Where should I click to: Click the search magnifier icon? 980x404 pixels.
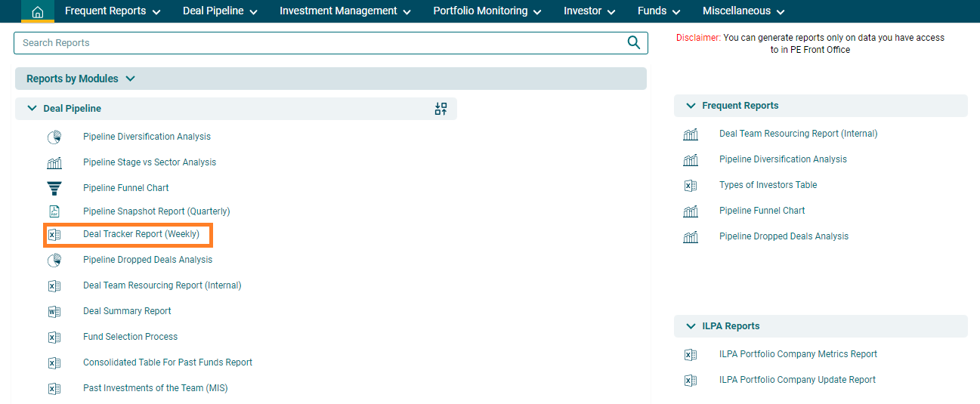[634, 43]
